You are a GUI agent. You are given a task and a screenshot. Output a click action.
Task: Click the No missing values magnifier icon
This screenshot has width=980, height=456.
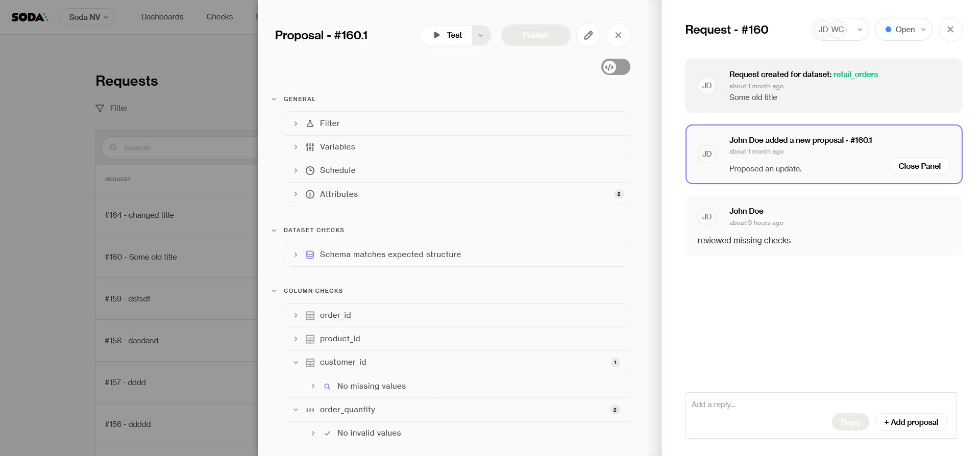coord(327,387)
